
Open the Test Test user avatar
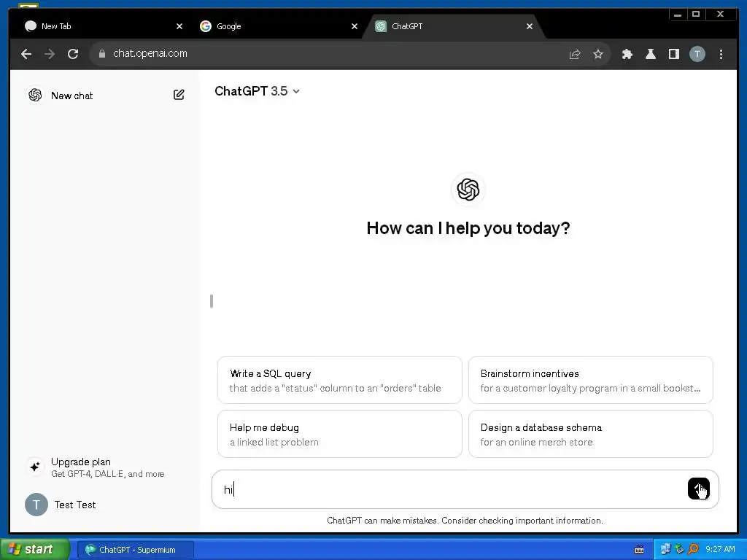[x=36, y=505]
